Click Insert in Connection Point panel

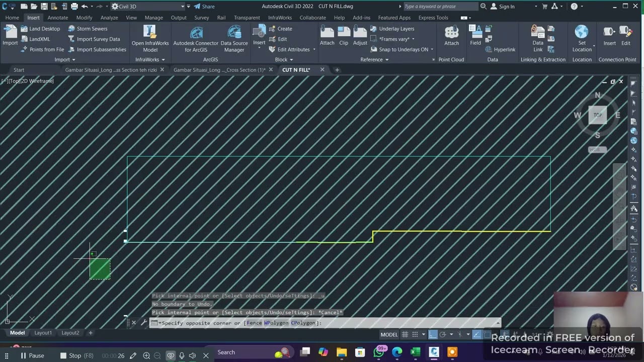point(609,35)
